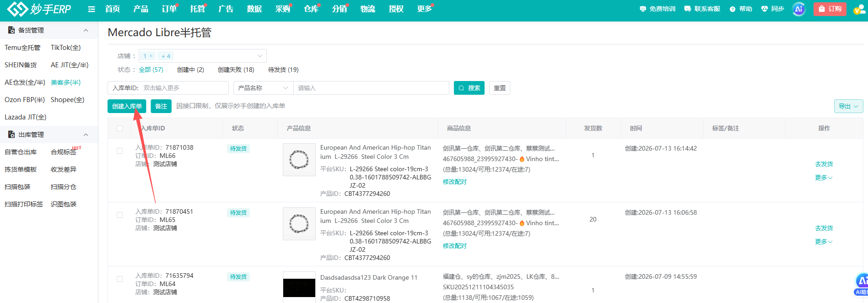Click the 备注 button
This screenshot has width=868, height=303.
pyautogui.click(x=161, y=106)
